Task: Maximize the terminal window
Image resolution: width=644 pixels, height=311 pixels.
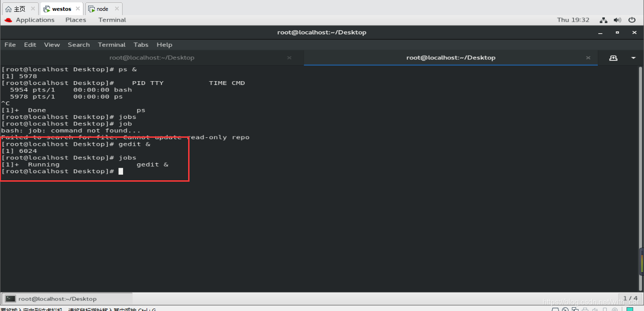Action: (x=617, y=33)
